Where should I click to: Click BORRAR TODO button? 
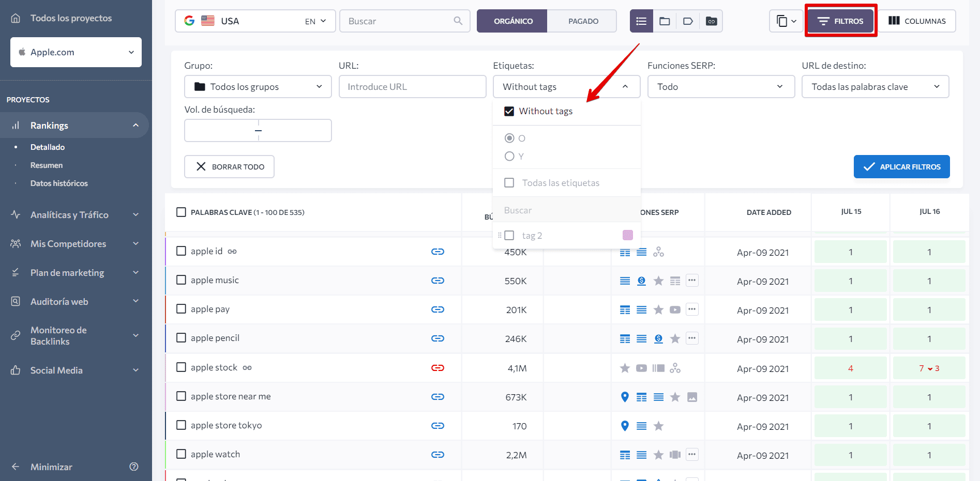coord(229,167)
